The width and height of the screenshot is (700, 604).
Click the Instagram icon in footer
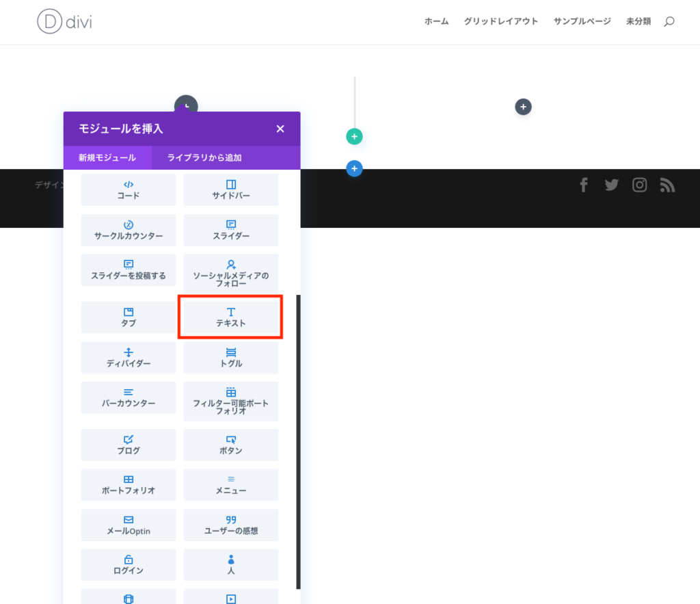(639, 185)
